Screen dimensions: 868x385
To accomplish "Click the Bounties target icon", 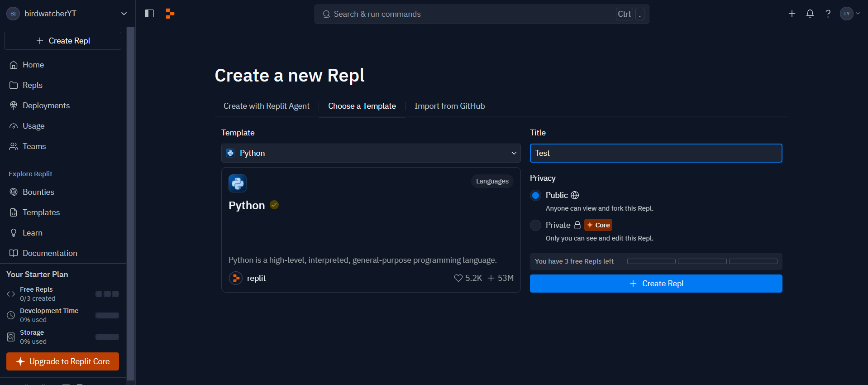I will 14,192.
